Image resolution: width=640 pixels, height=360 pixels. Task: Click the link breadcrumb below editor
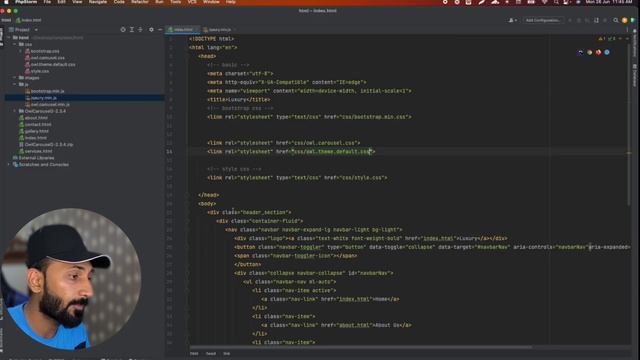pos(227,353)
